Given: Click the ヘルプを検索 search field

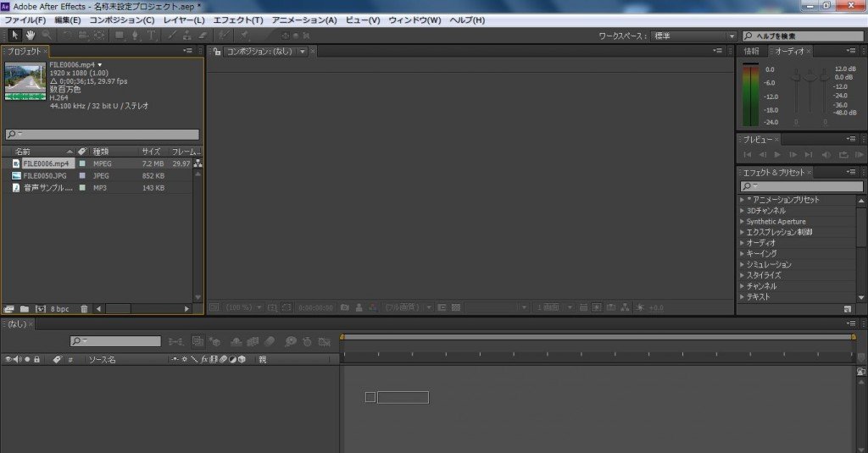Looking at the screenshot, I should (803, 36).
